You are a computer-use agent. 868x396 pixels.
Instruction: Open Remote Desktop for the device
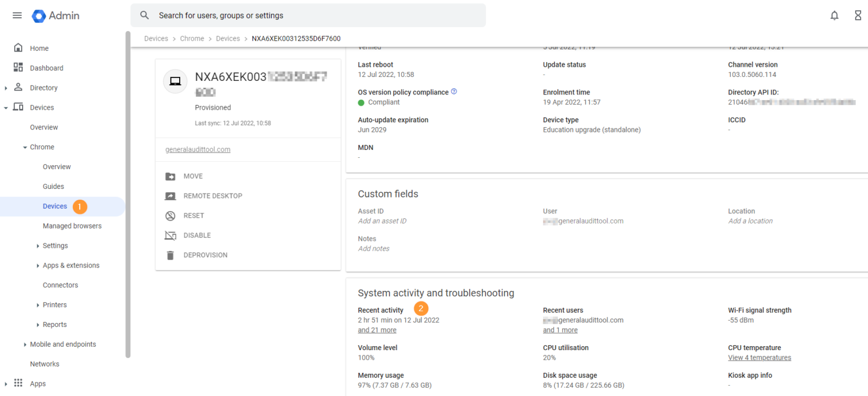coord(171,196)
